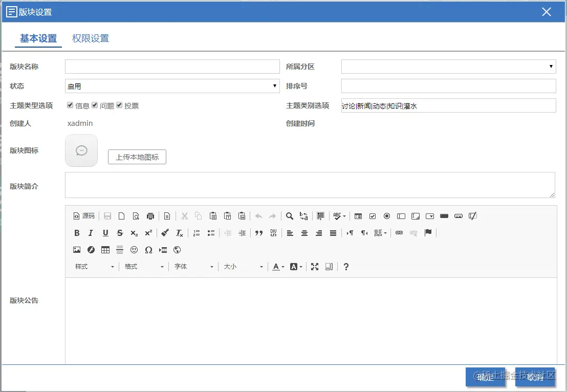
Task: Click the Preview editor icon
Action: (136, 216)
